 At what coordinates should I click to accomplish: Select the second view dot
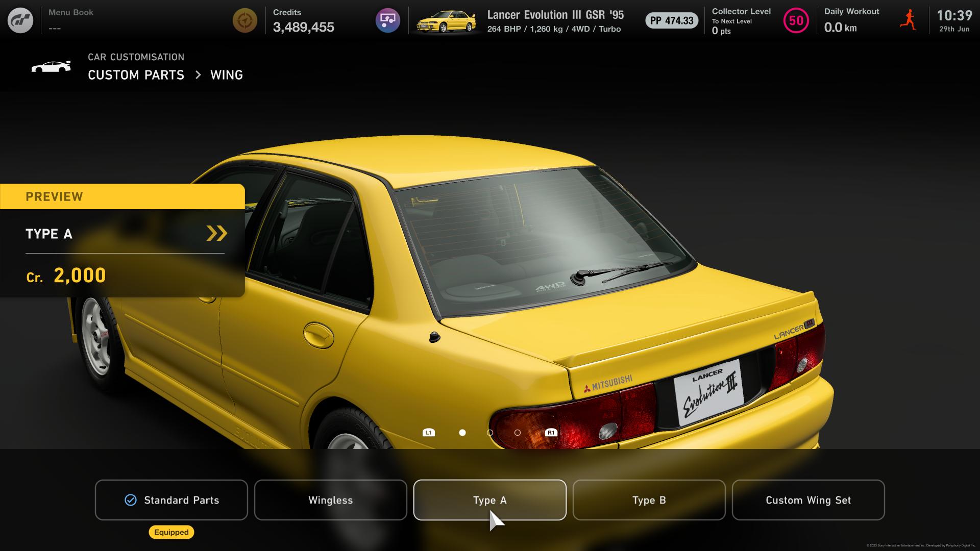[490, 433]
